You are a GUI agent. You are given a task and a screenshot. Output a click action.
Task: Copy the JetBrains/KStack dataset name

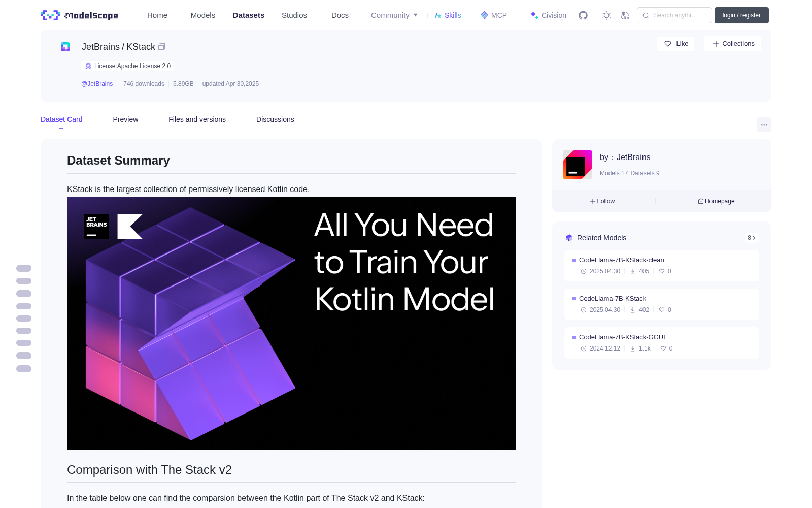[162, 47]
